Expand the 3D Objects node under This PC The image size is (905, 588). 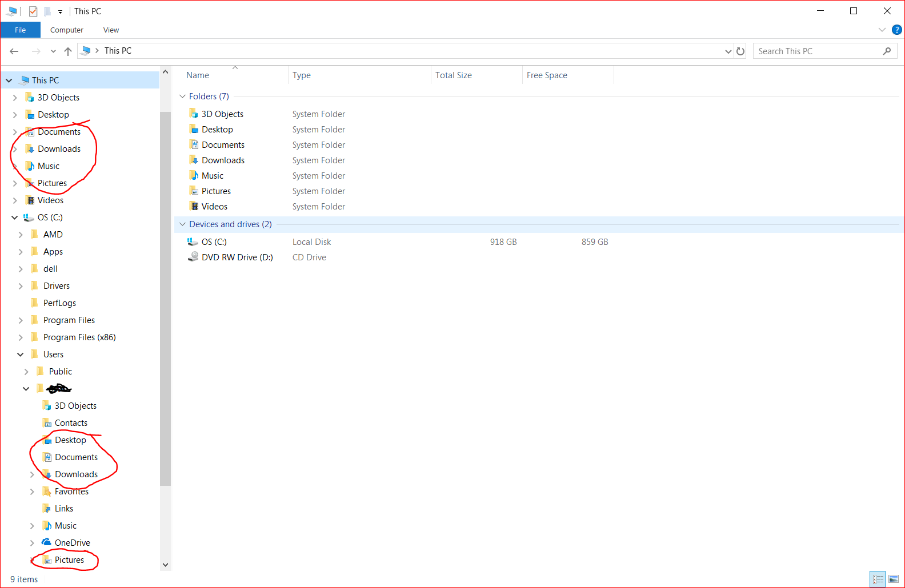tap(15, 98)
